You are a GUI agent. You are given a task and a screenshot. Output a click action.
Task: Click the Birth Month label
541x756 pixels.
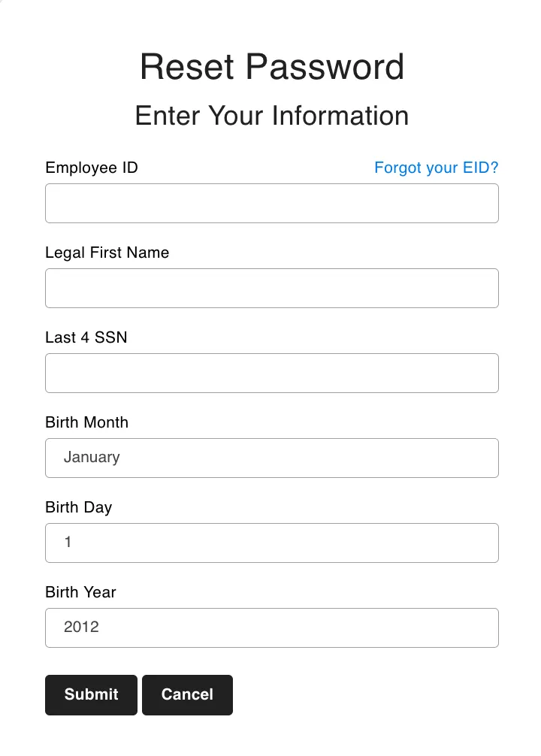point(86,422)
